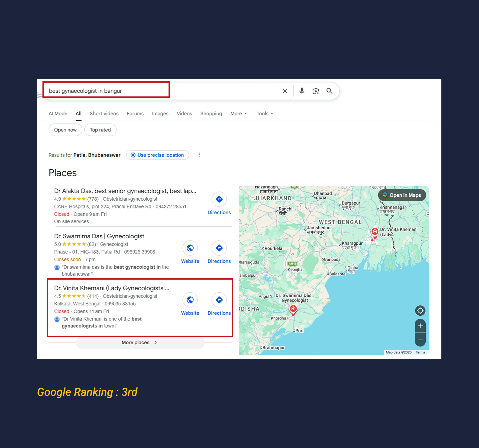Viewport: 479px width, 448px height.
Task: Switch to AI Mode tab
Action: 58,114
